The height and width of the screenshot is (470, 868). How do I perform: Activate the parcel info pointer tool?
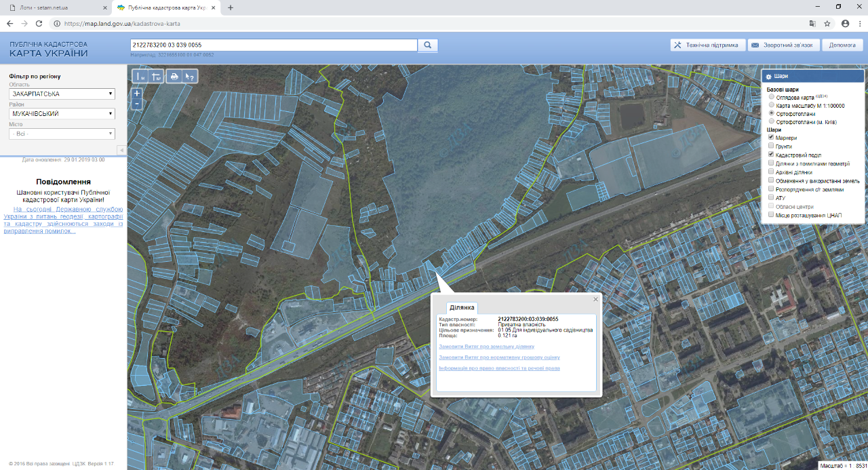click(x=191, y=77)
